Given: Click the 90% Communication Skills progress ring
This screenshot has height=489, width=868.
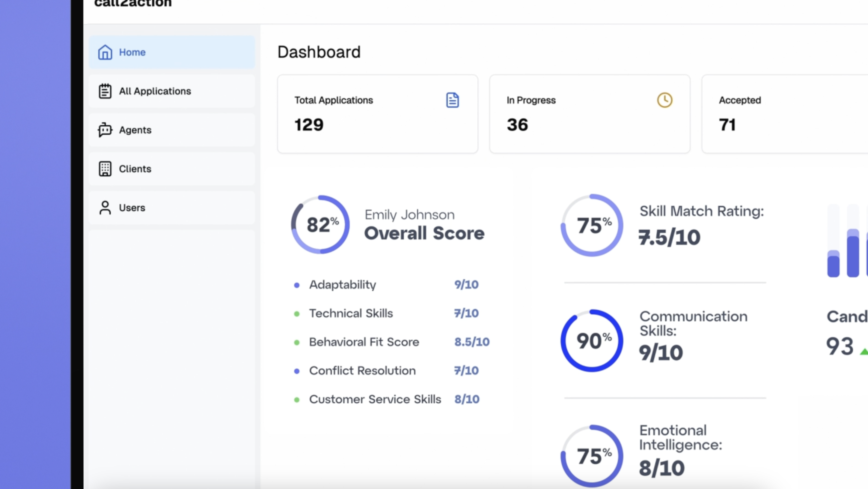Looking at the screenshot, I should click(592, 340).
